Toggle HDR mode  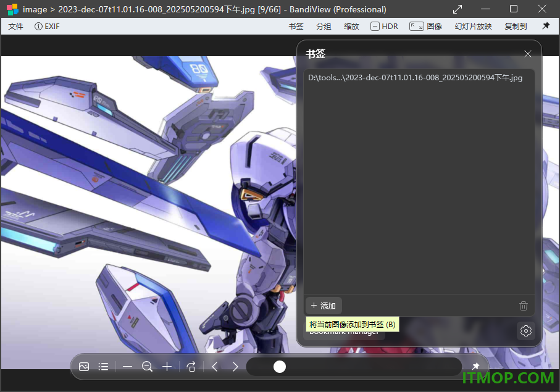coord(384,27)
